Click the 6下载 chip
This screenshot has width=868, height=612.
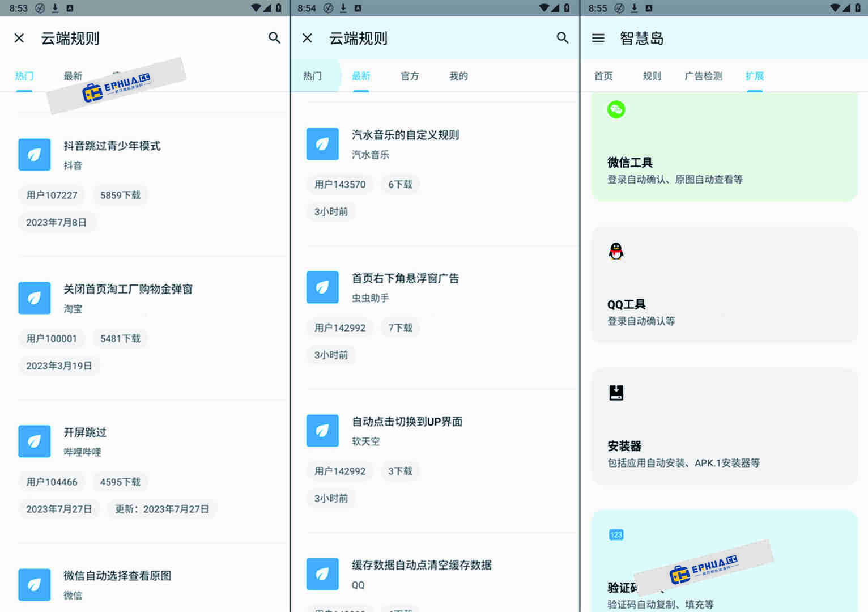click(x=400, y=184)
